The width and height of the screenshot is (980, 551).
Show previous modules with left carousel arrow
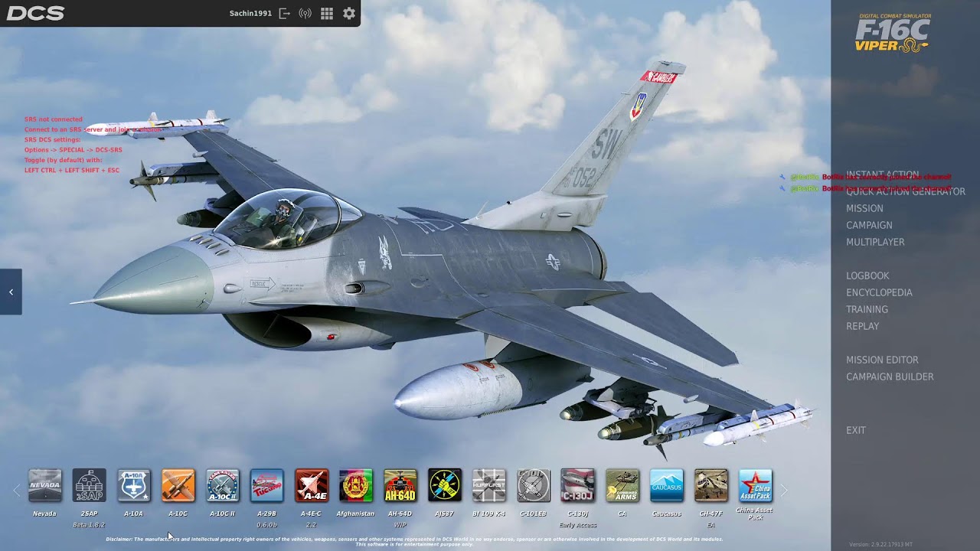[17, 491]
